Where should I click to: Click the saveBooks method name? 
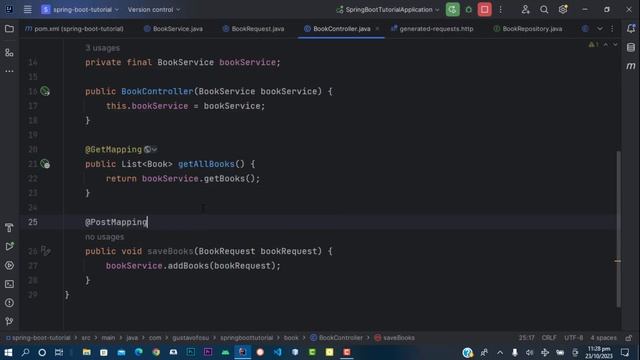pos(170,251)
